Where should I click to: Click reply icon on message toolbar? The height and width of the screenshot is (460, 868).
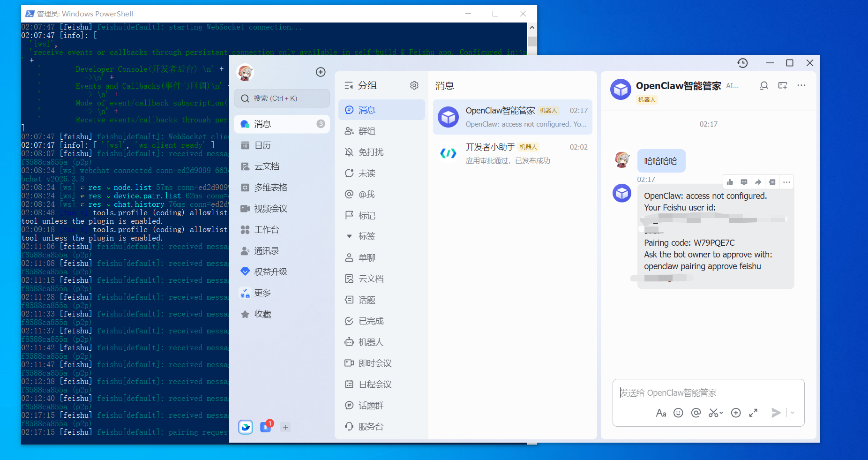(744, 182)
